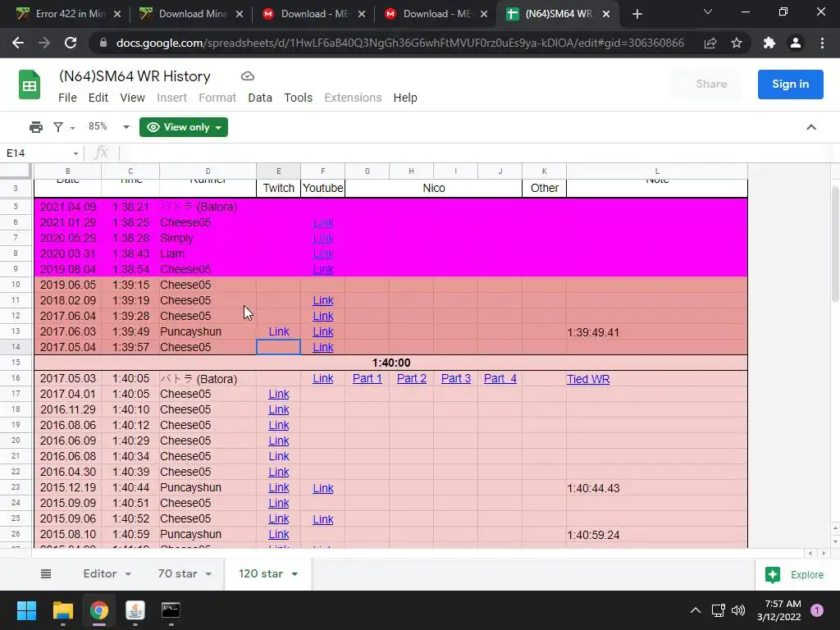Open Chrome three-dot menu
The image size is (840, 630).
point(822,43)
